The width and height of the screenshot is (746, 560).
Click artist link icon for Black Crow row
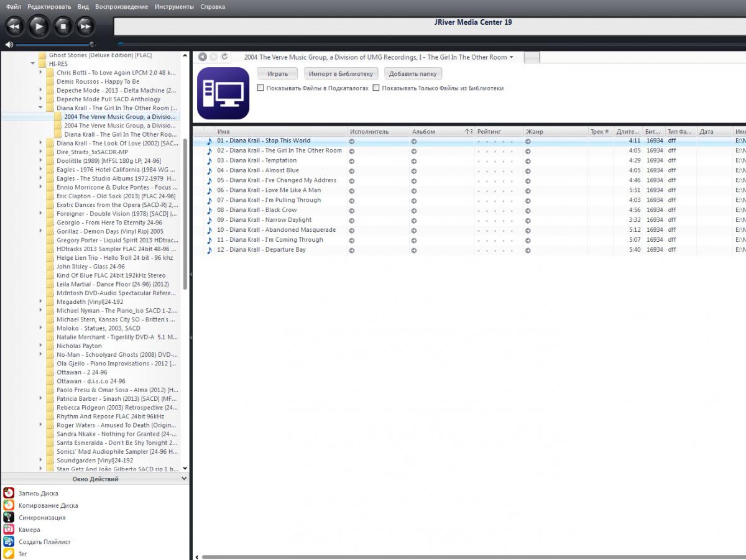pos(352,211)
